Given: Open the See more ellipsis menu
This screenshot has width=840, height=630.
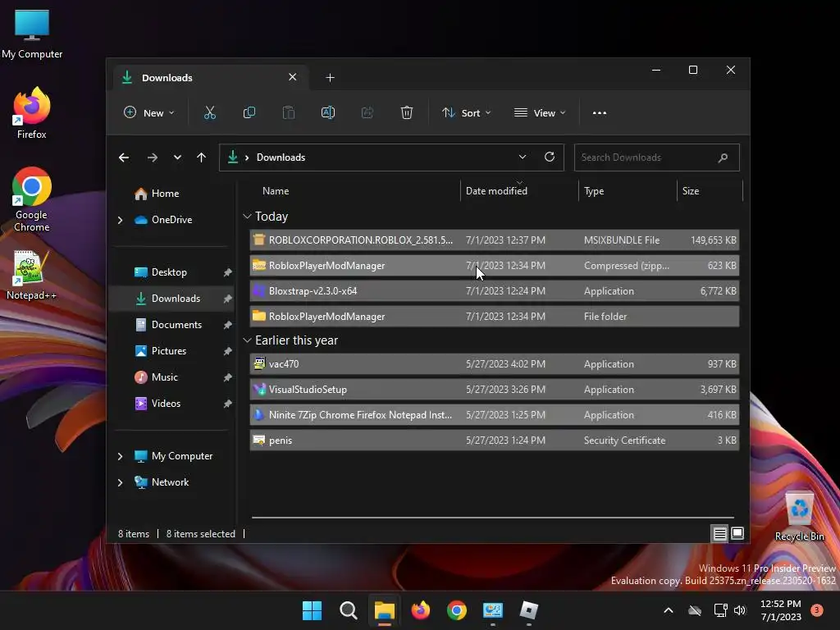Looking at the screenshot, I should click(x=600, y=113).
